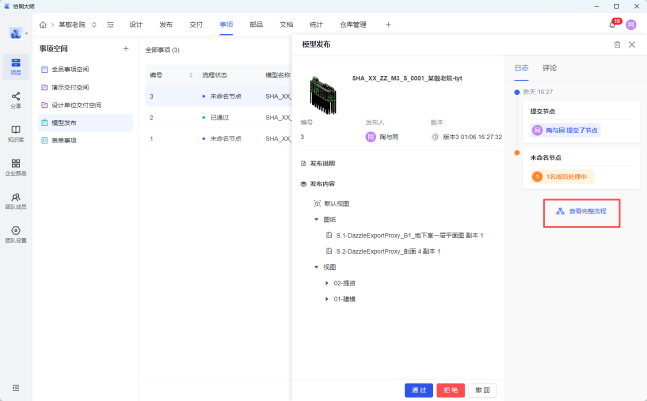647x401 pixels.
Task: Select 设计单位交付空间 in the item space list
Action: coord(84,105)
